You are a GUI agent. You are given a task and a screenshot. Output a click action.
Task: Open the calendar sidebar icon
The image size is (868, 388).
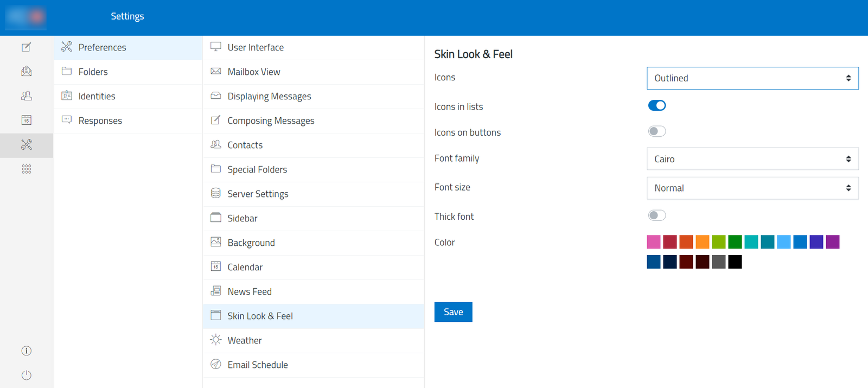pos(26,120)
